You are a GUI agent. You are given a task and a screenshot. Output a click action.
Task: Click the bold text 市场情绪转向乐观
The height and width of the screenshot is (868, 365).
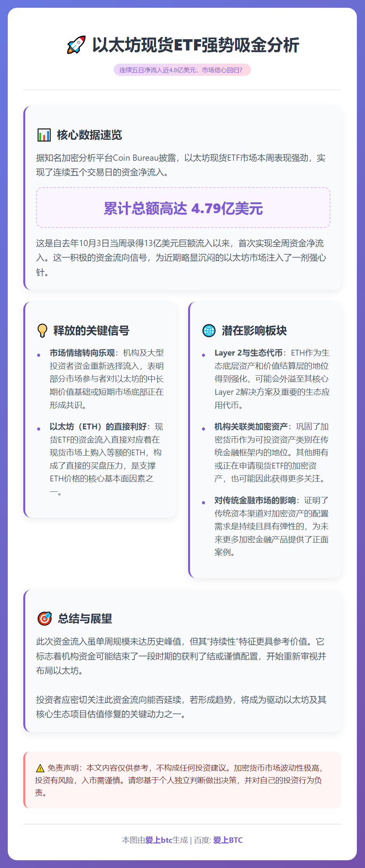[x=82, y=353]
